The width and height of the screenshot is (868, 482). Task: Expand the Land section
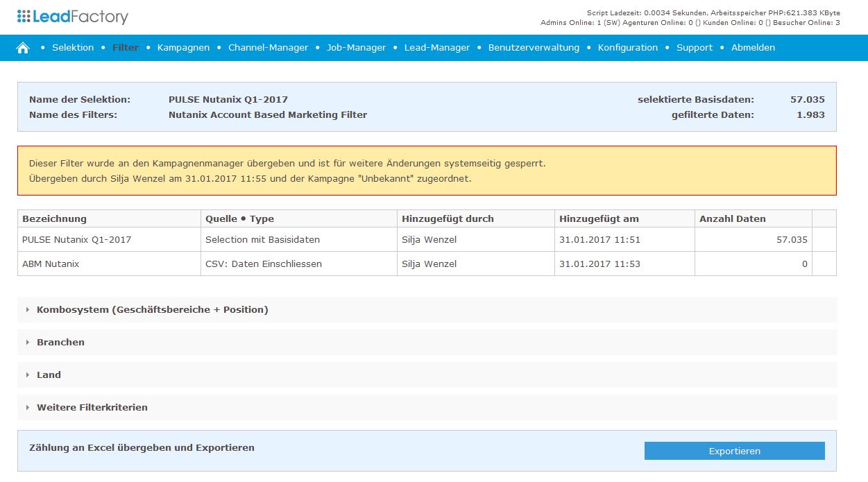tap(427, 375)
